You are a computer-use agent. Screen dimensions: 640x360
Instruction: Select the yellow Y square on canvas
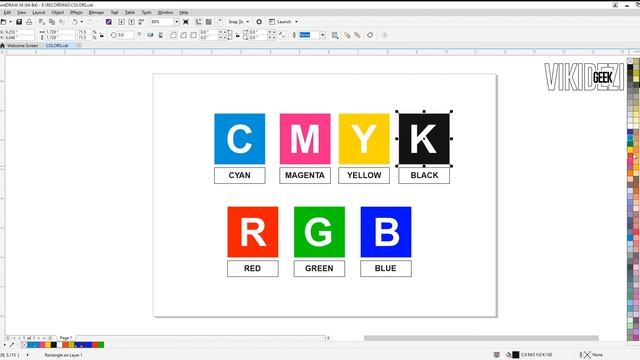tap(364, 139)
